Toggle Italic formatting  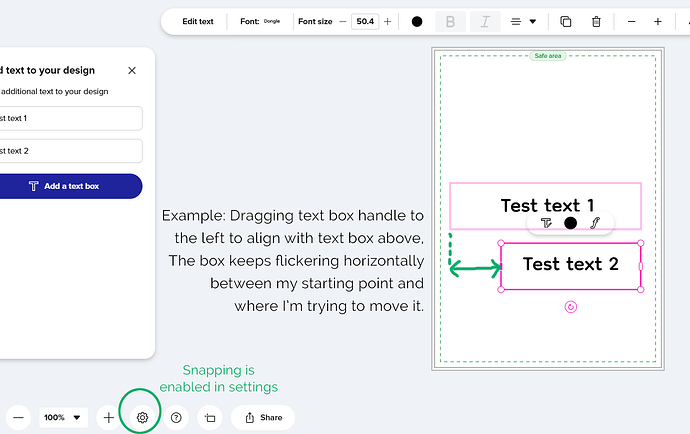coord(485,22)
